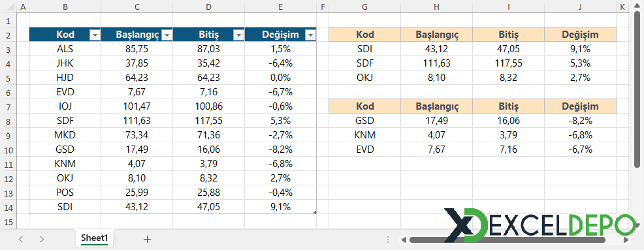This screenshot has width=644, height=250.
Task: Select cell containing -0,6%
Action: click(280, 107)
